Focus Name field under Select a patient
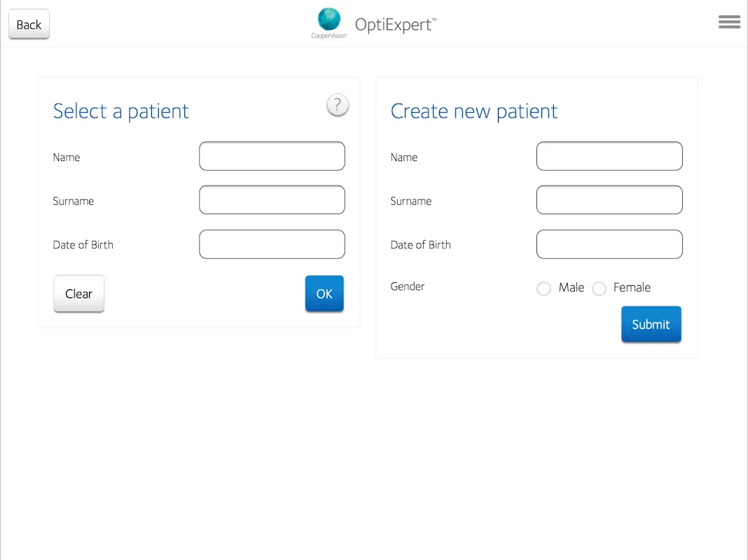 click(x=272, y=156)
